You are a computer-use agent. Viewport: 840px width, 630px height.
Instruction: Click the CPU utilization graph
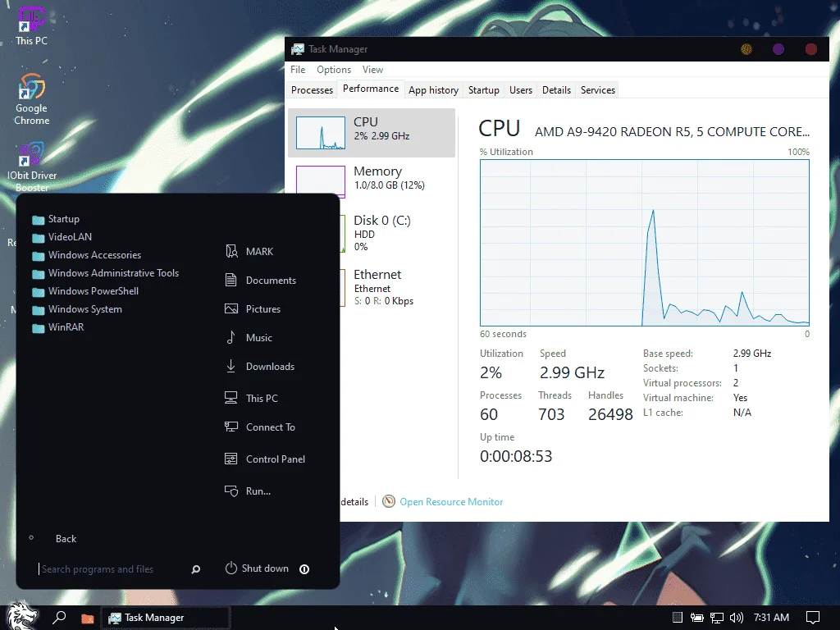[645, 243]
